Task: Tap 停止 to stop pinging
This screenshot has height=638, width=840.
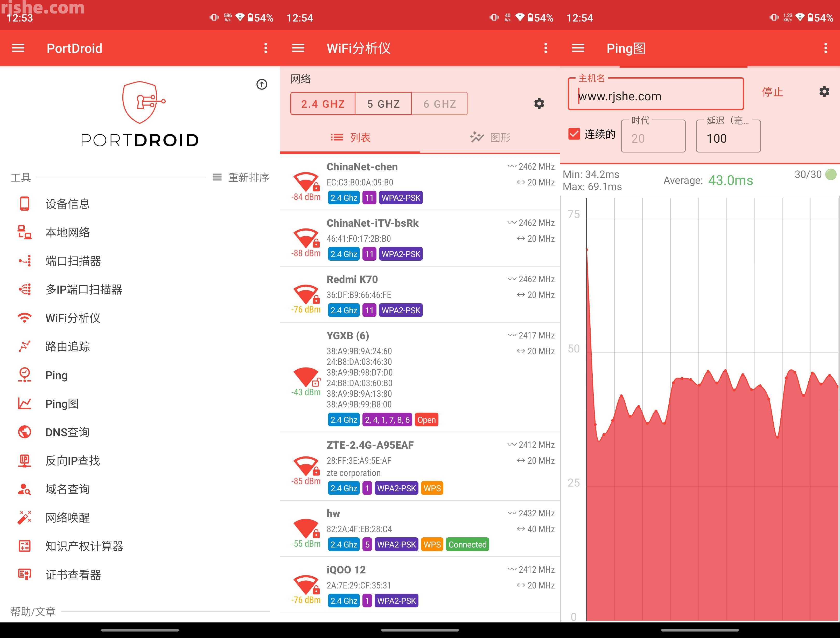Action: pos(772,92)
